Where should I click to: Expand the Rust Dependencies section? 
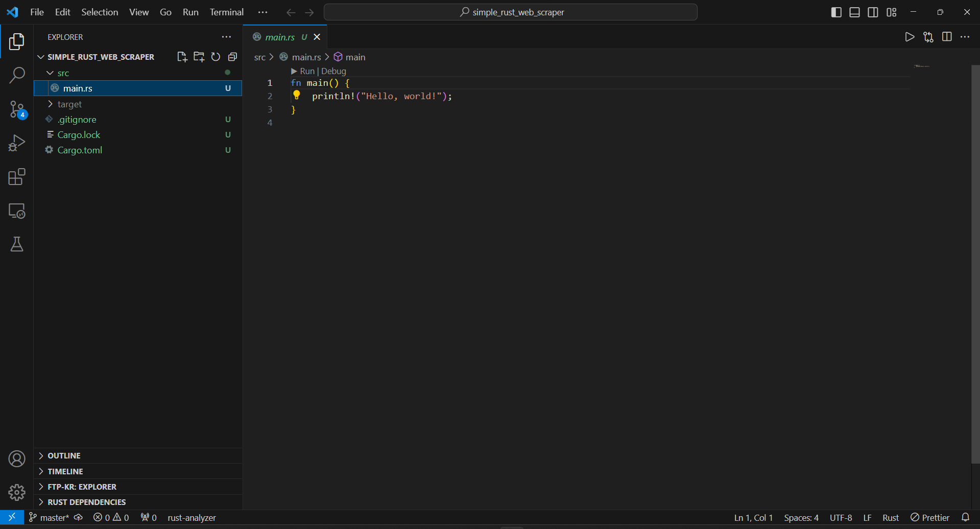pyautogui.click(x=86, y=502)
